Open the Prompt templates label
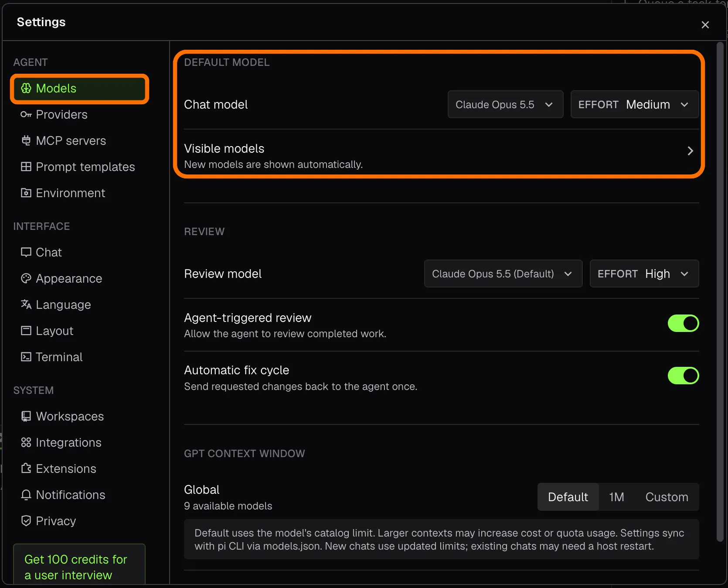The width and height of the screenshot is (728, 588). 85,167
